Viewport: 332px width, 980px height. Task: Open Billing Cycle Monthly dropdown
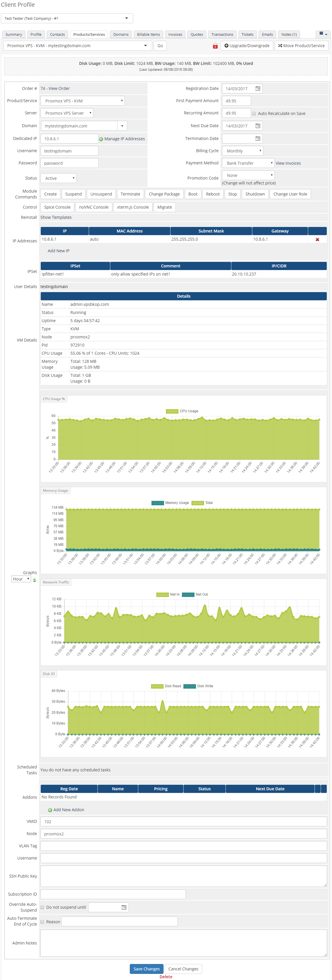pos(243,151)
